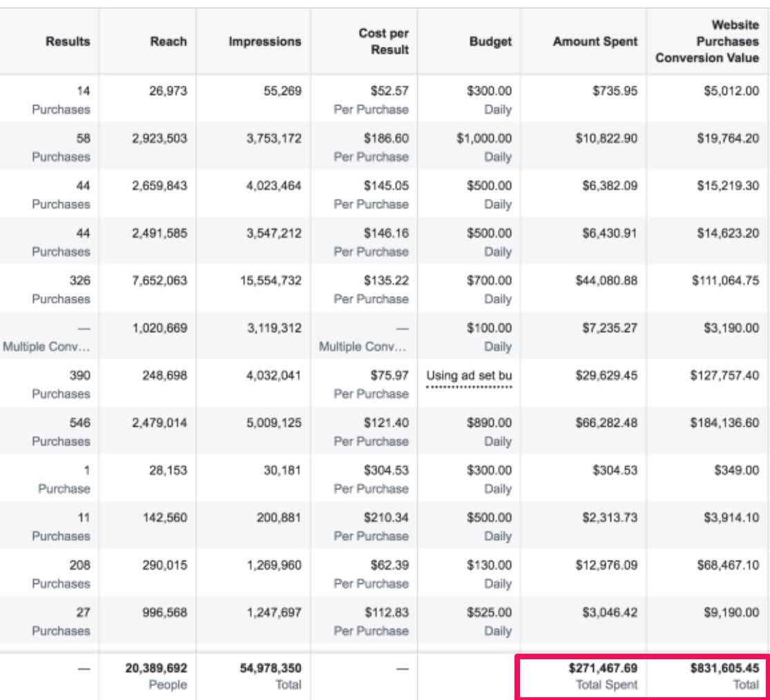
Task: Select the $890.00 daily budget
Action: point(489,422)
